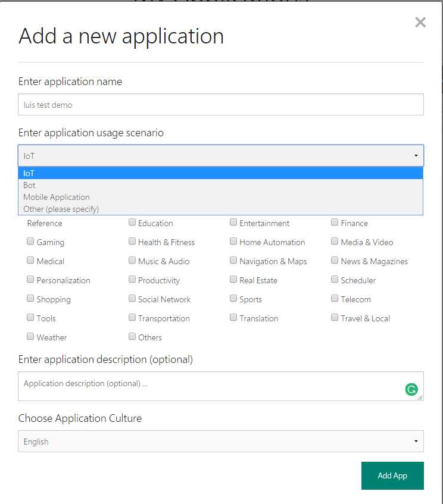443x504 pixels.
Task: Select the Real Estate checkbox
Action: point(233,279)
